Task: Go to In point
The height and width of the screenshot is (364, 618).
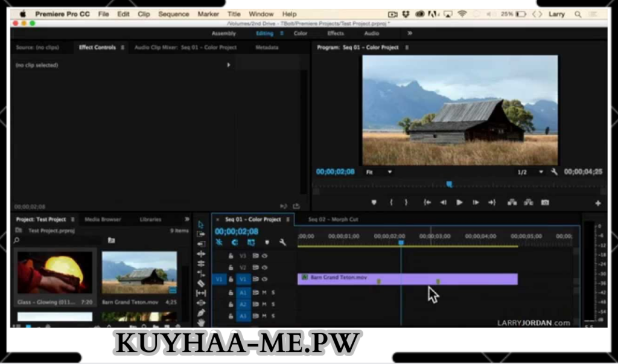Action: click(x=427, y=202)
